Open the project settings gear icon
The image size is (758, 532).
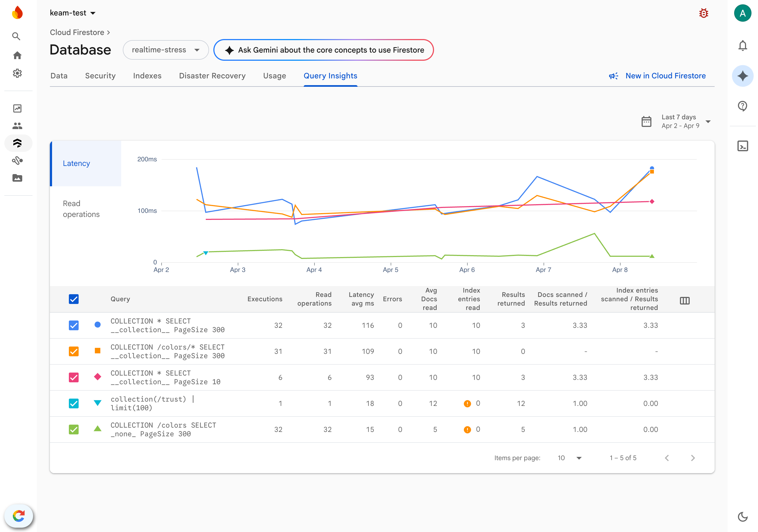(x=17, y=73)
